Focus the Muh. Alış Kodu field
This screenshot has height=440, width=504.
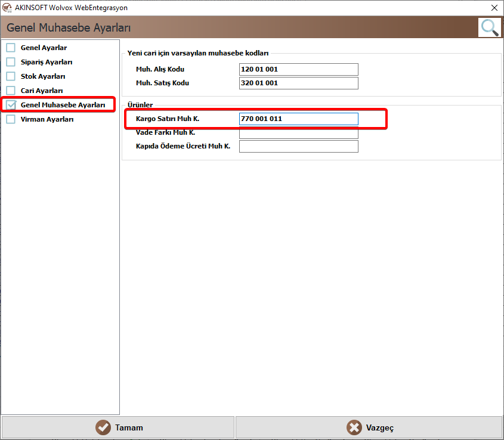[x=299, y=69]
